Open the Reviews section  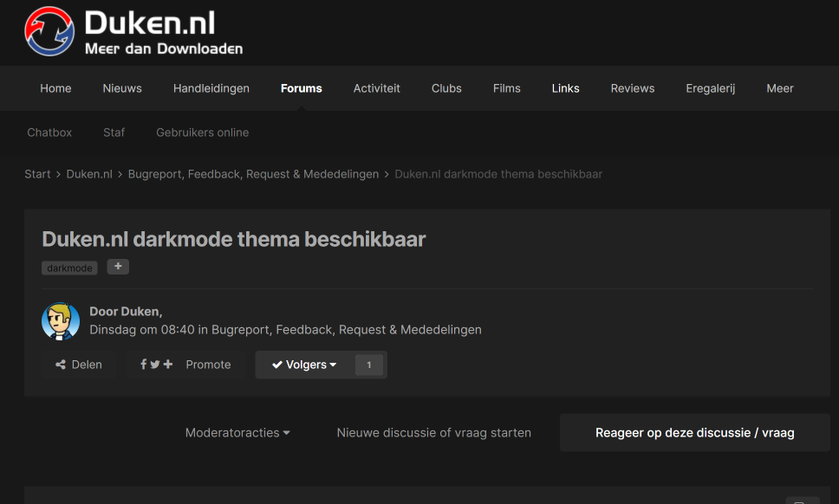click(633, 88)
